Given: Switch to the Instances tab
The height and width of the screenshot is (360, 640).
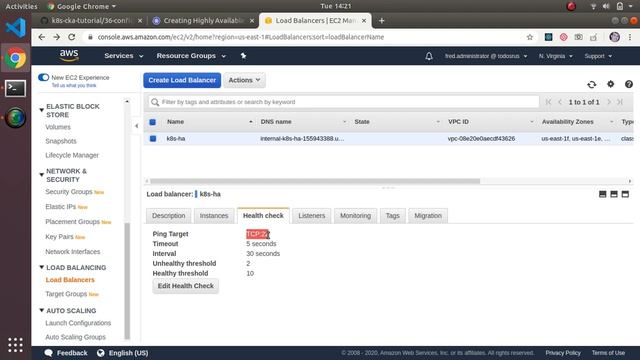Looking at the screenshot, I should [x=214, y=216].
